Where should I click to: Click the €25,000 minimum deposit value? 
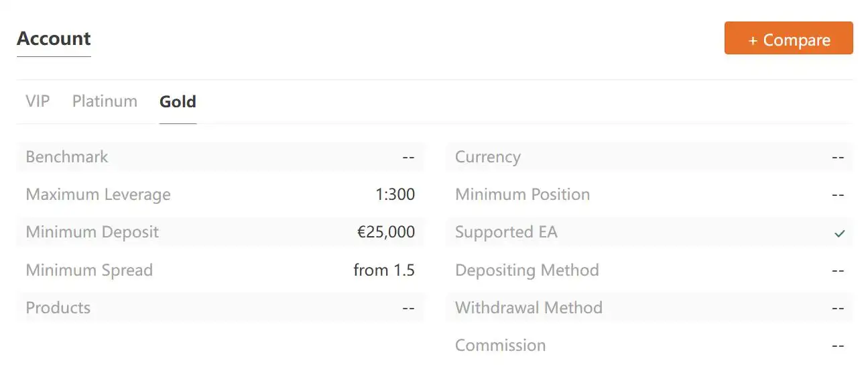tap(386, 232)
